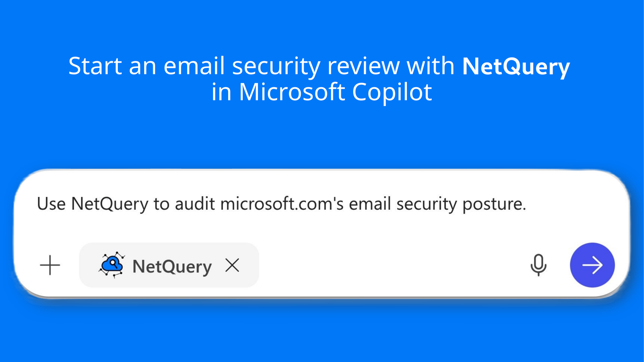
Task: Click the word 'Use' starting the prompt
Action: tap(51, 204)
